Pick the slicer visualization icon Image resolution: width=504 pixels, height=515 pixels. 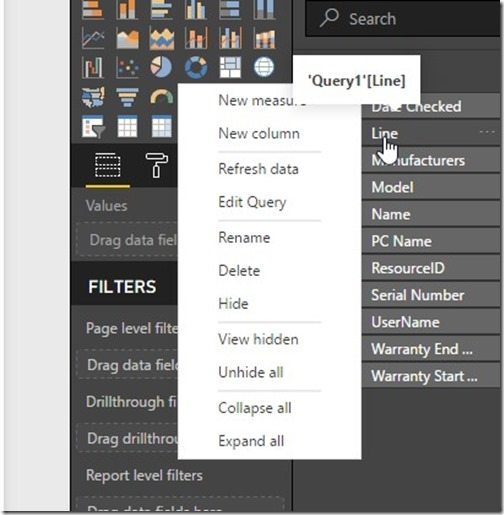[x=93, y=126]
